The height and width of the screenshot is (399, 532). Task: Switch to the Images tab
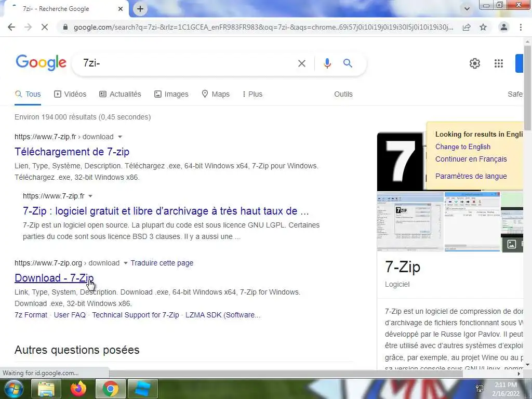[171, 95]
